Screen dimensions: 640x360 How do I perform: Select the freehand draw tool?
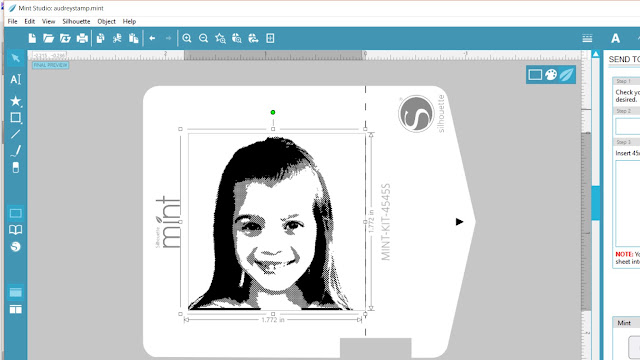(16, 151)
